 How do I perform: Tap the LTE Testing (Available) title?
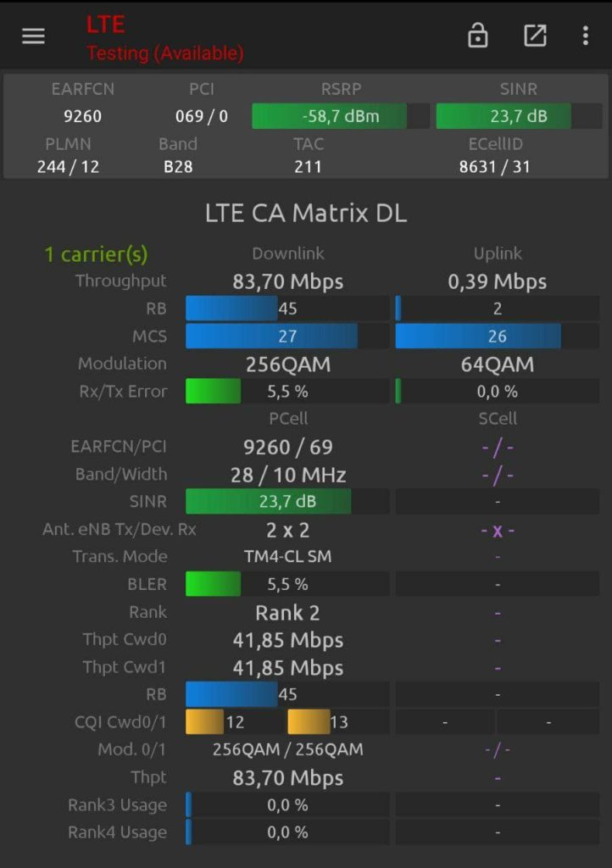pyautogui.click(x=164, y=39)
